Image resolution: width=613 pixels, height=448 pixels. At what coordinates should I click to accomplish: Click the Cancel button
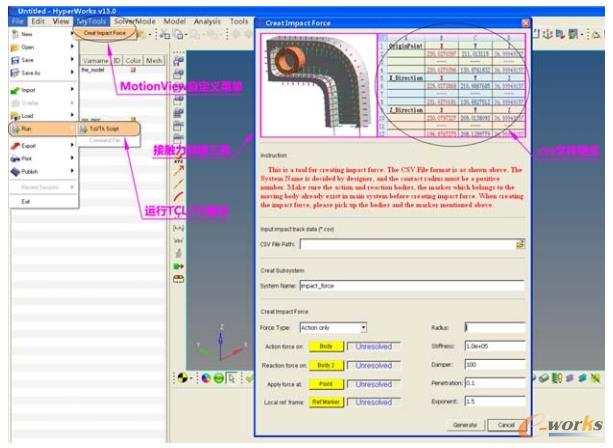(506, 425)
